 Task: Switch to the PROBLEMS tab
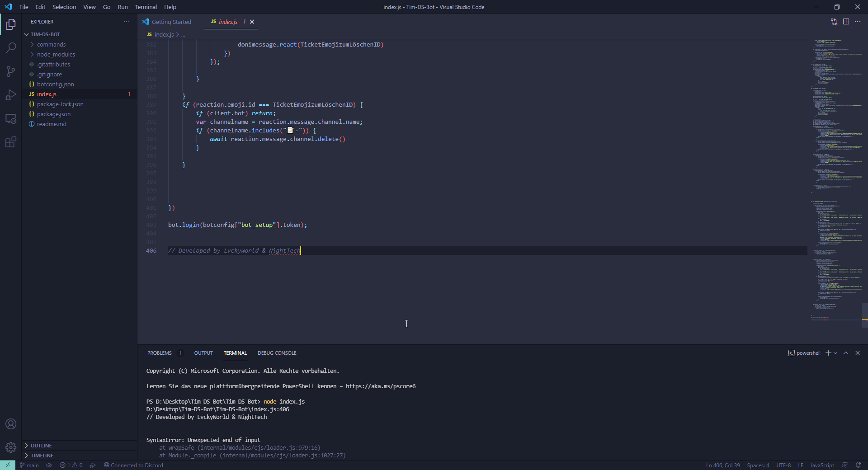(x=159, y=353)
